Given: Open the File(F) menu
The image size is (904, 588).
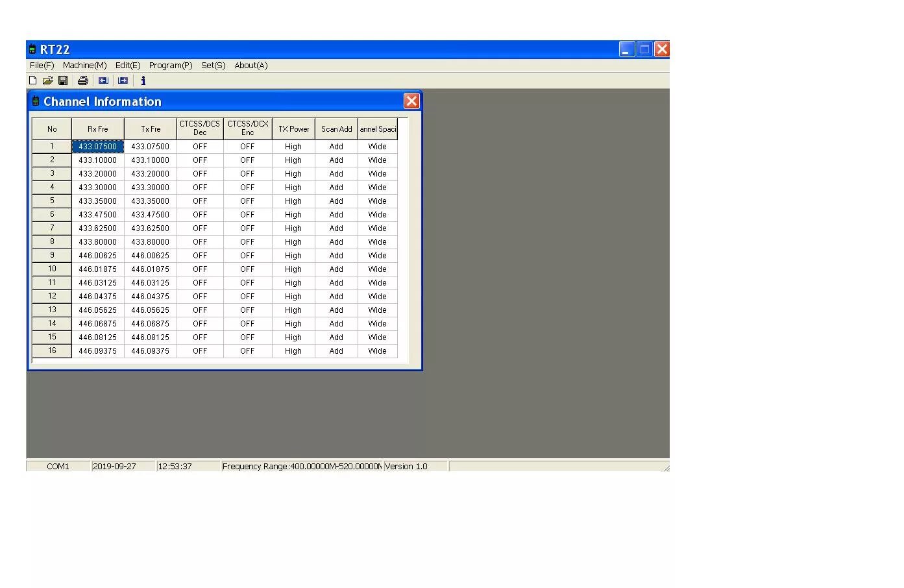Looking at the screenshot, I should point(42,66).
